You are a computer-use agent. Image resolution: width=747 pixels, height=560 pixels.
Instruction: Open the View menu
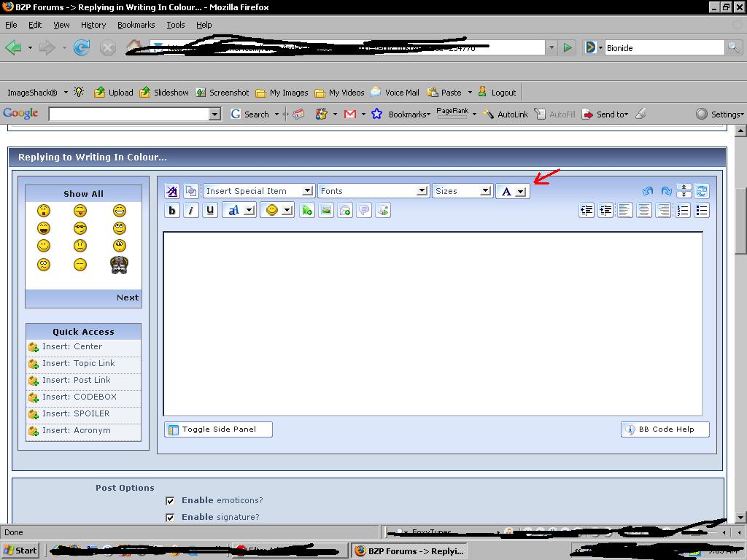point(61,25)
